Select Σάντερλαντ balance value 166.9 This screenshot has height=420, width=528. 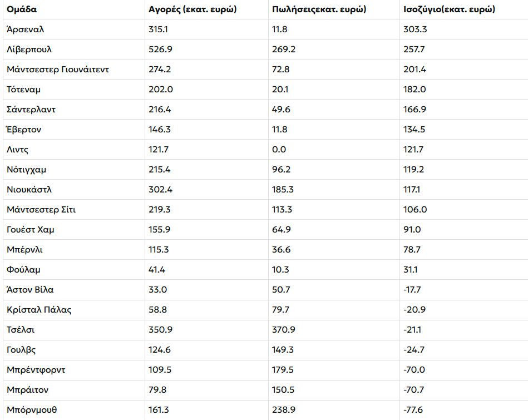click(414, 110)
